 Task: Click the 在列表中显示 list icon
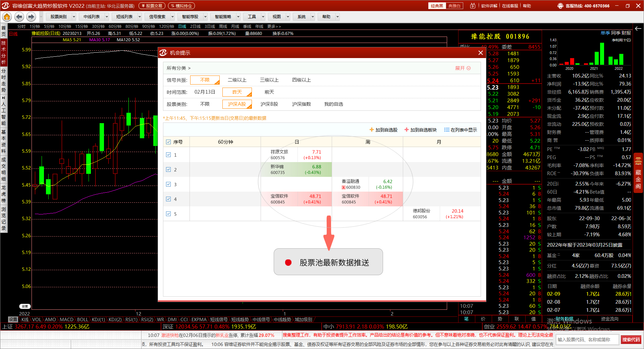(446, 130)
